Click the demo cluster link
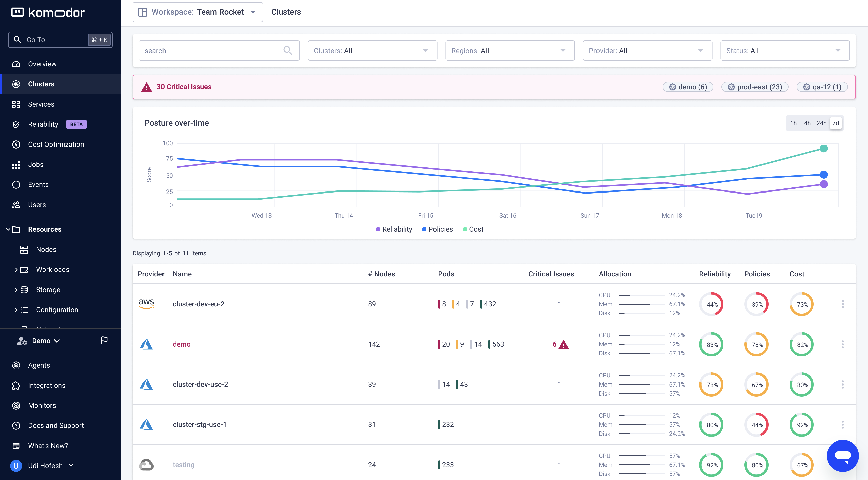This screenshot has height=480, width=868. [181, 344]
